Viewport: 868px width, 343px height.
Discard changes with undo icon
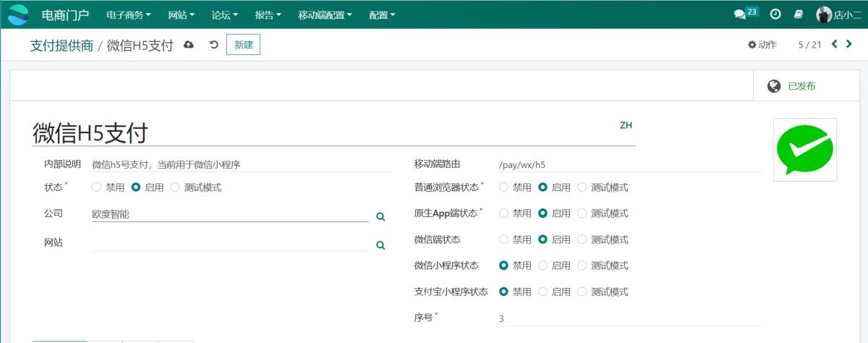tap(213, 45)
